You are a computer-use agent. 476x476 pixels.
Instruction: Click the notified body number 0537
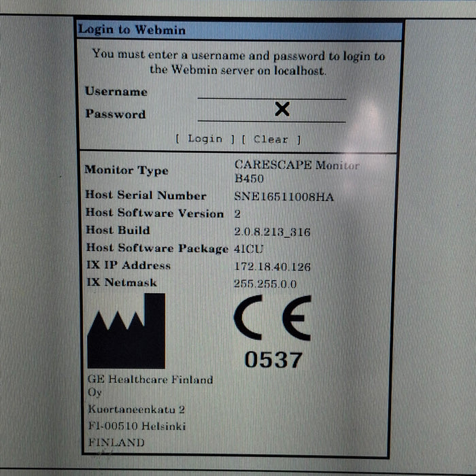coord(273,360)
